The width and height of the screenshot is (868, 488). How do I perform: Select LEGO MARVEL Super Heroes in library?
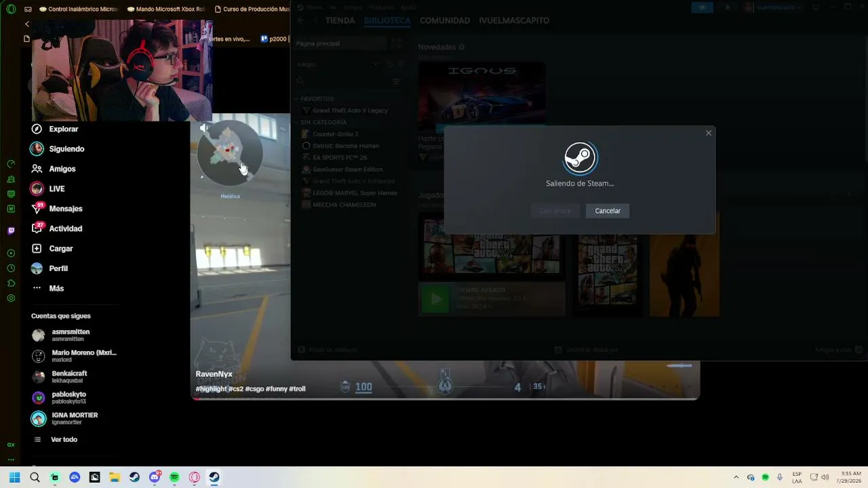pyautogui.click(x=355, y=193)
